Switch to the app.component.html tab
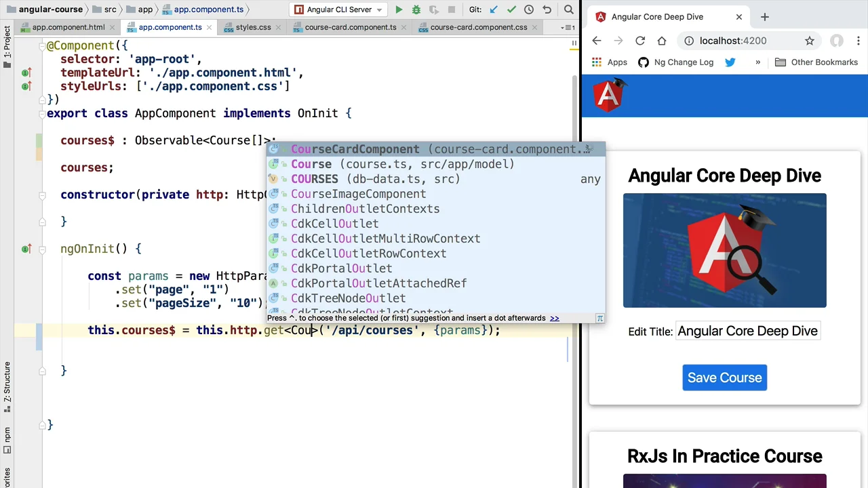The width and height of the screenshot is (868, 488). tap(68, 27)
